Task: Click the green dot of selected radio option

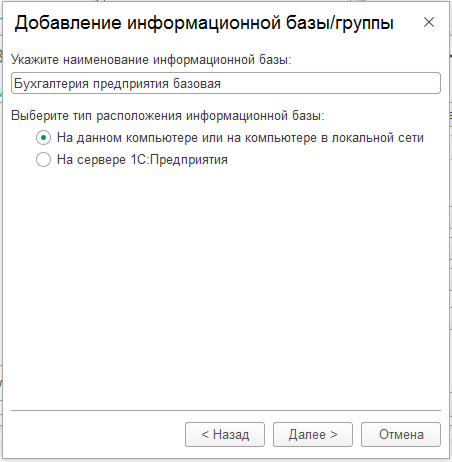Action: [43, 138]
